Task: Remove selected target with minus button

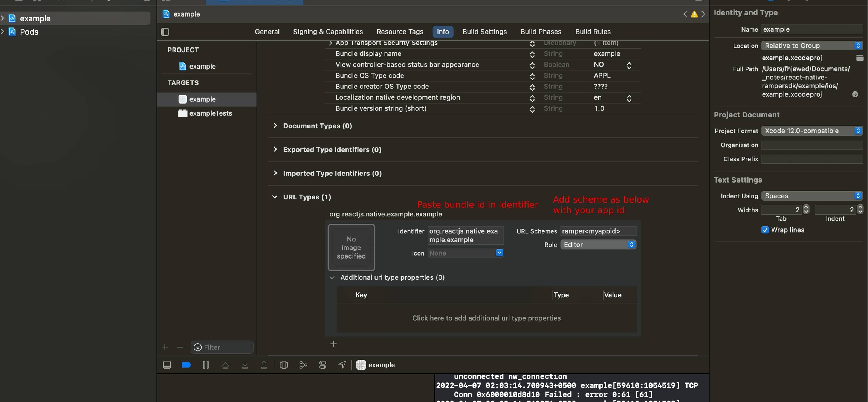Action: [x=180, y=347]
